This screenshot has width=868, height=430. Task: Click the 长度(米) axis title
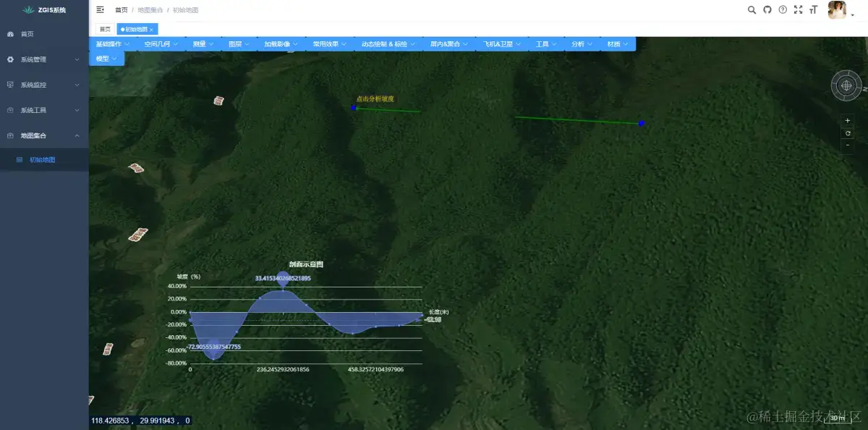pyautogui.click(x=439, y=312)
